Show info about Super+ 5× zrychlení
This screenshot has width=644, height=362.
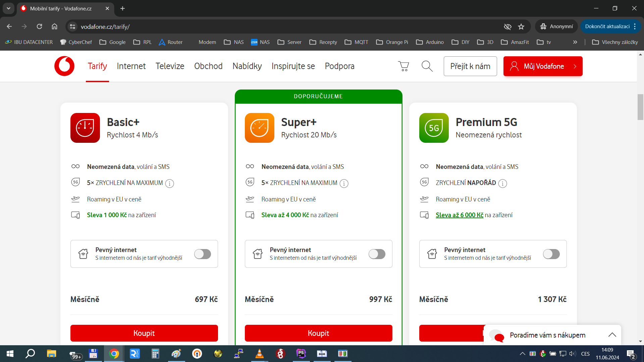tap(344, 183)
